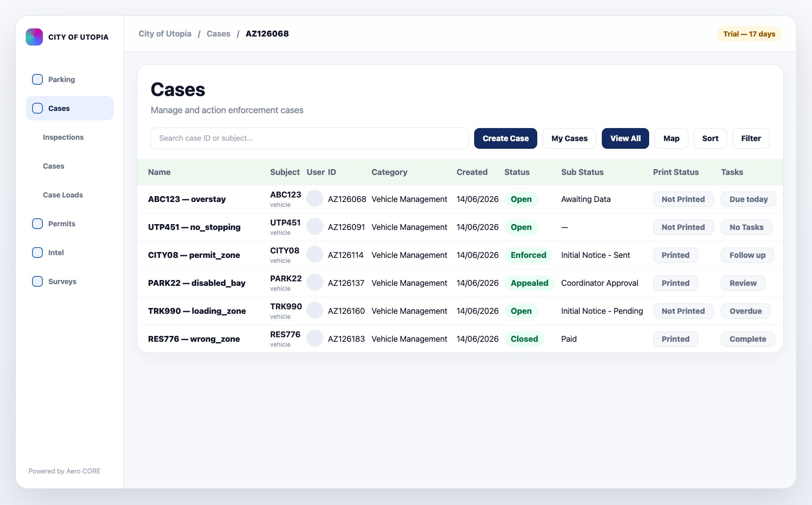812x505 pixels.
Task: Click City of Utopia breadcrumb
Action: pos(165,34)
